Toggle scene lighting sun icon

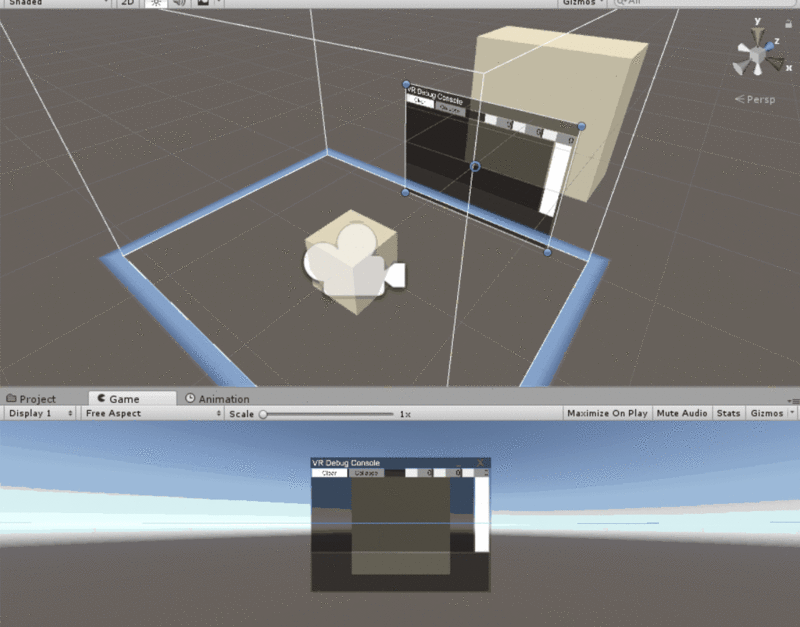pos(156,3)
